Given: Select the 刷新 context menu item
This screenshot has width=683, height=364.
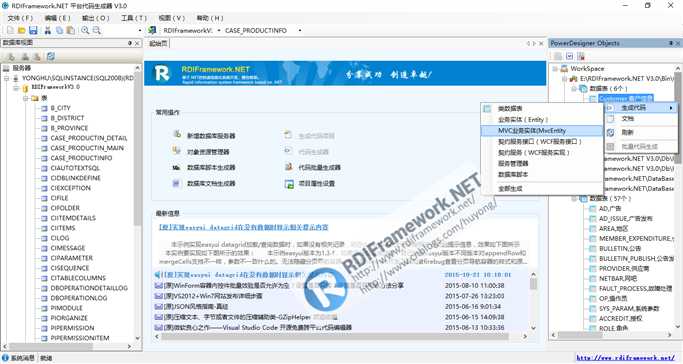Looking at the screenshot, I should 640,132.
